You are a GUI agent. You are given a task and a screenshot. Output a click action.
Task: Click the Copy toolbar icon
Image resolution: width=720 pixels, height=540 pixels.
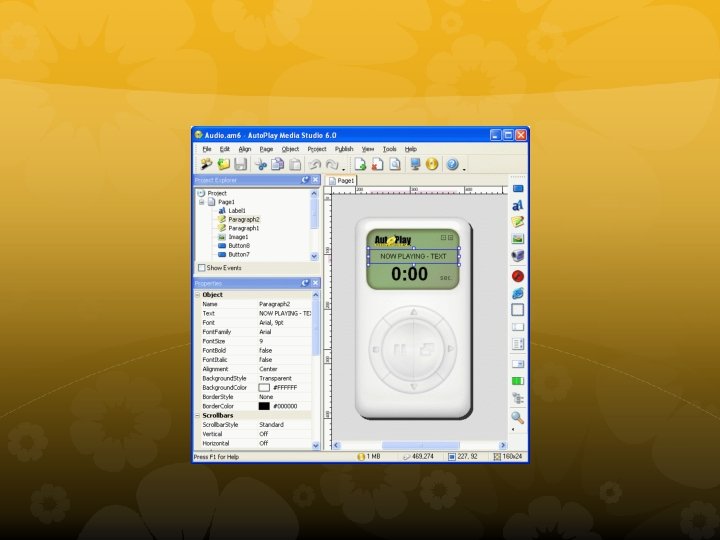pos(278,164)
